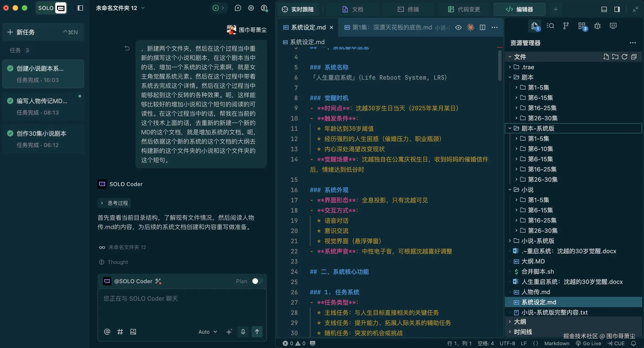This screenshot has width=644, height=348.
Task: Click the microphone icon in chat input
Action: pos(243,332)
